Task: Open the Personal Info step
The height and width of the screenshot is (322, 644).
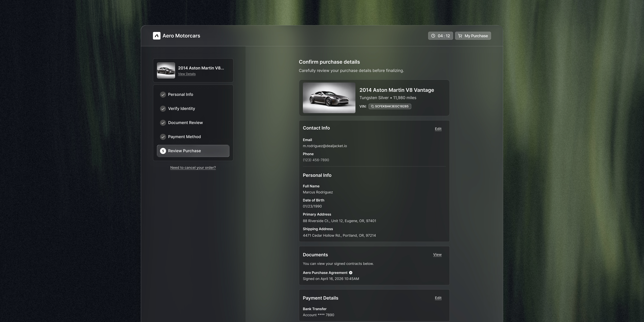Action: [x=193, y=94]
